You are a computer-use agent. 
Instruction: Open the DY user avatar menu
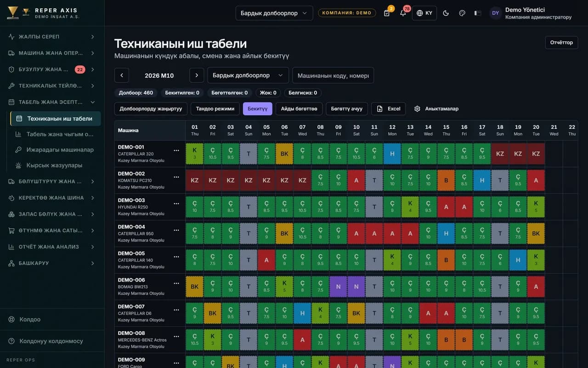coord(495,13)
